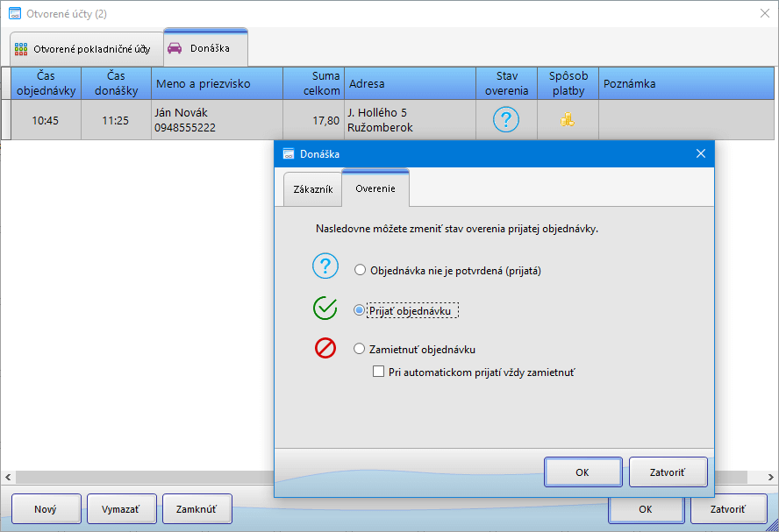
Task: Click the question mark status icon in order row
Action: tap(506, 120)
